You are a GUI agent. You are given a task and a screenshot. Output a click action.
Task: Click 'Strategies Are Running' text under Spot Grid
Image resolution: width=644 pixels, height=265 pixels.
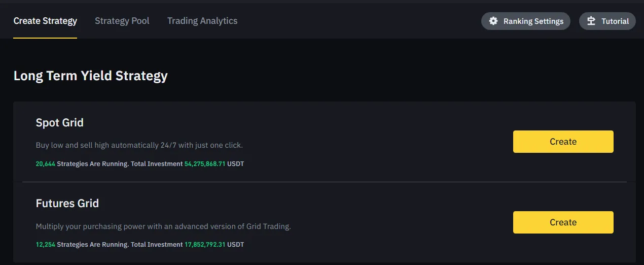[93, 164]
